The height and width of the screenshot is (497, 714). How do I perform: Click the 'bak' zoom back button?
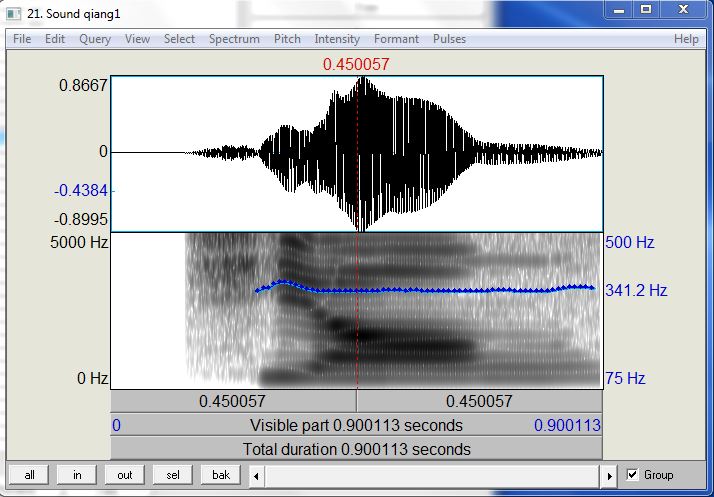point(221,475)
